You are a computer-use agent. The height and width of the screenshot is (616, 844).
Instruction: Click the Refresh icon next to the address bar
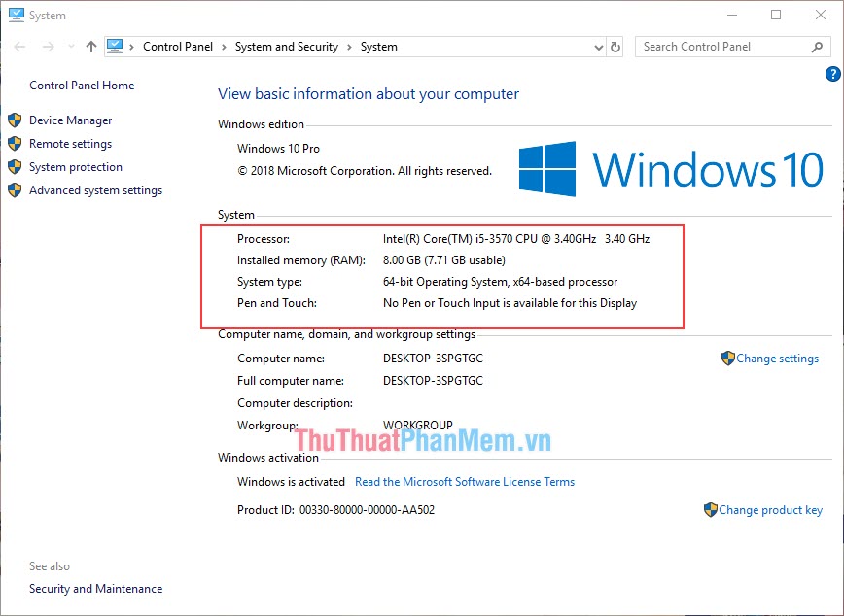[x=616, y=46]
